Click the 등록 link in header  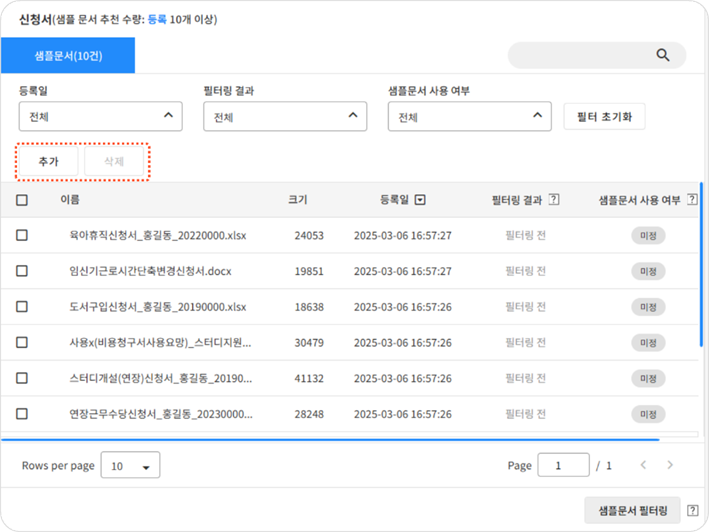click(x=157, y=19)
